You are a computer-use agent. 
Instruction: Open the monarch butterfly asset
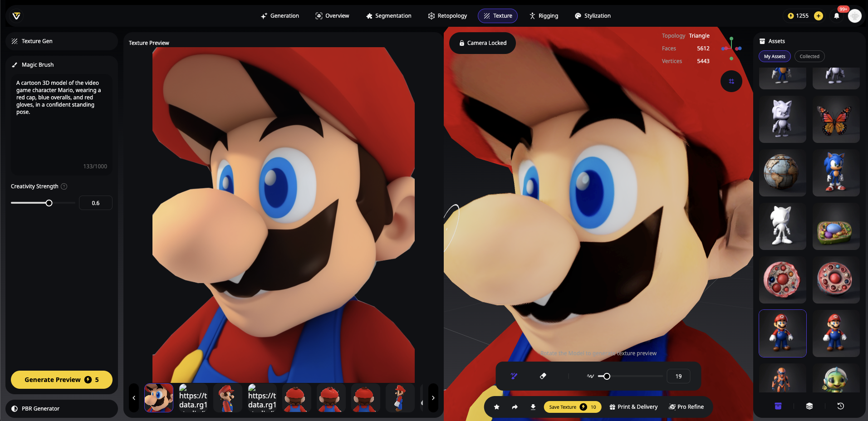pos(836,119)
